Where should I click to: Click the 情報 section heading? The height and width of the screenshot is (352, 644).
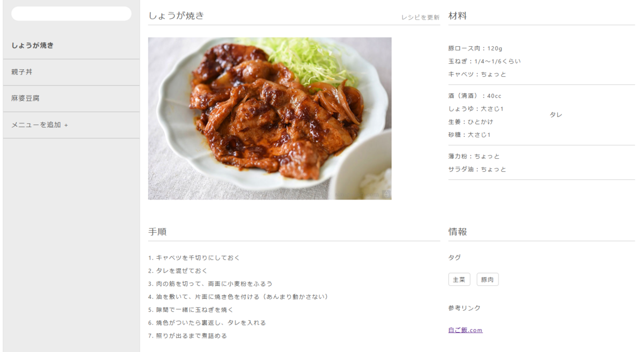click(x=458, y=232)
